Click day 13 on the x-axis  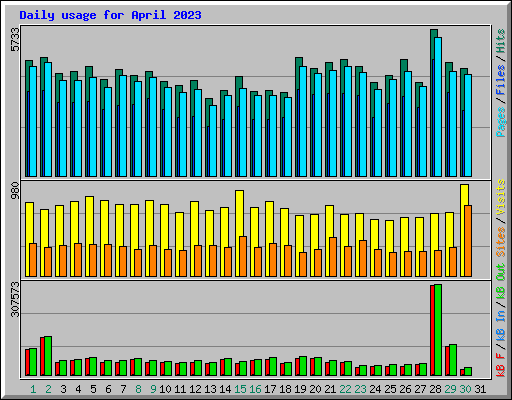coord(210,389)
